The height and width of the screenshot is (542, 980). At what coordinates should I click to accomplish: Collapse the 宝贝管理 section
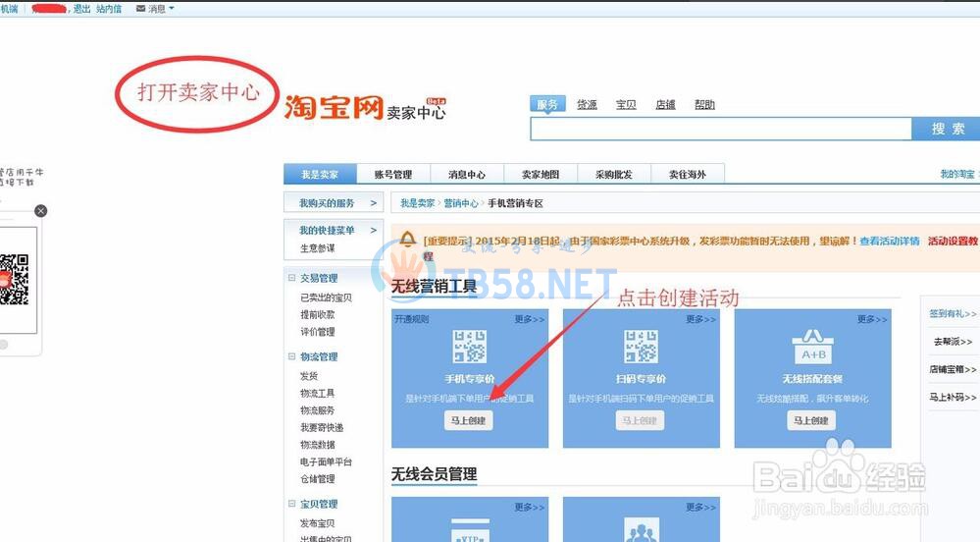point(292,503)
